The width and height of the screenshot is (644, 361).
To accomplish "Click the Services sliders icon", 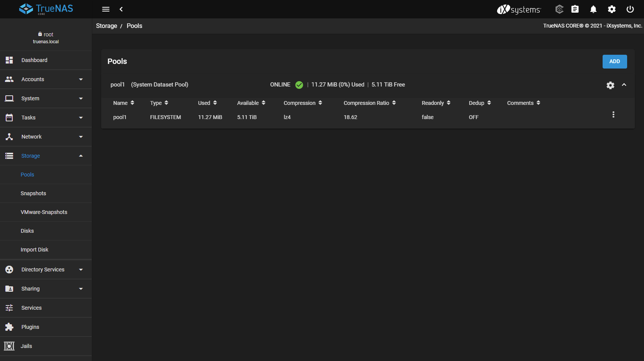I will coord(9,308).
